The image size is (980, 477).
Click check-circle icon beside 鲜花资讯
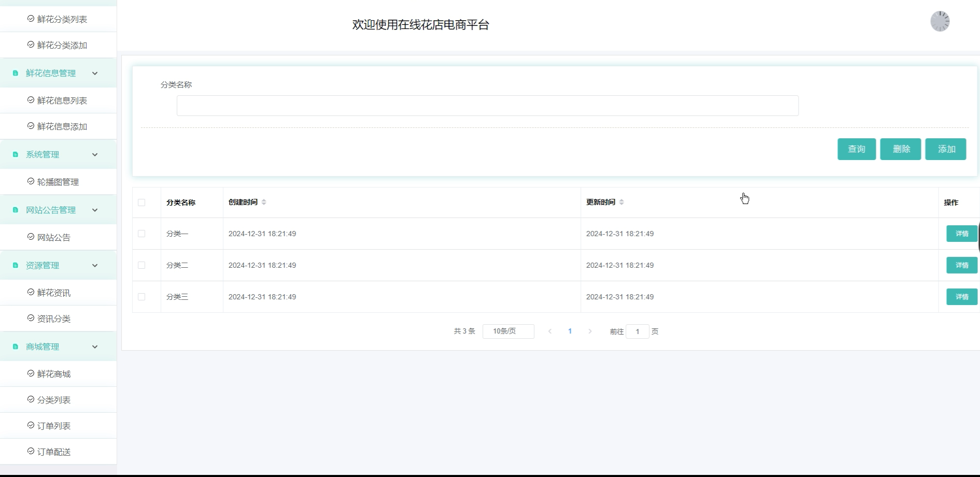(x=31, y=292)
